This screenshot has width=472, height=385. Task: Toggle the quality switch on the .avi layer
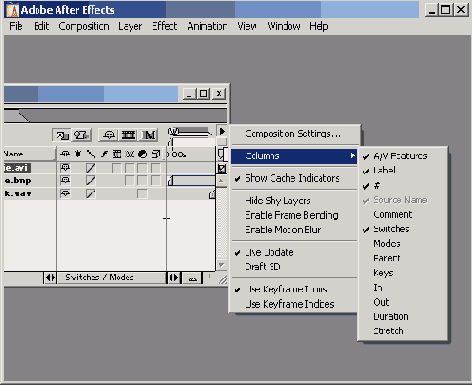[91, 168]
